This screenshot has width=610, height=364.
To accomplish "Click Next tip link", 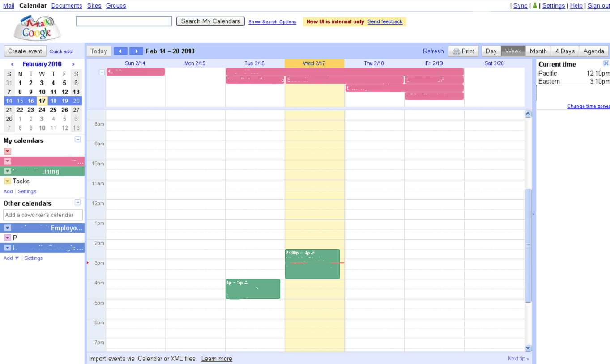I will click(518, 359).
